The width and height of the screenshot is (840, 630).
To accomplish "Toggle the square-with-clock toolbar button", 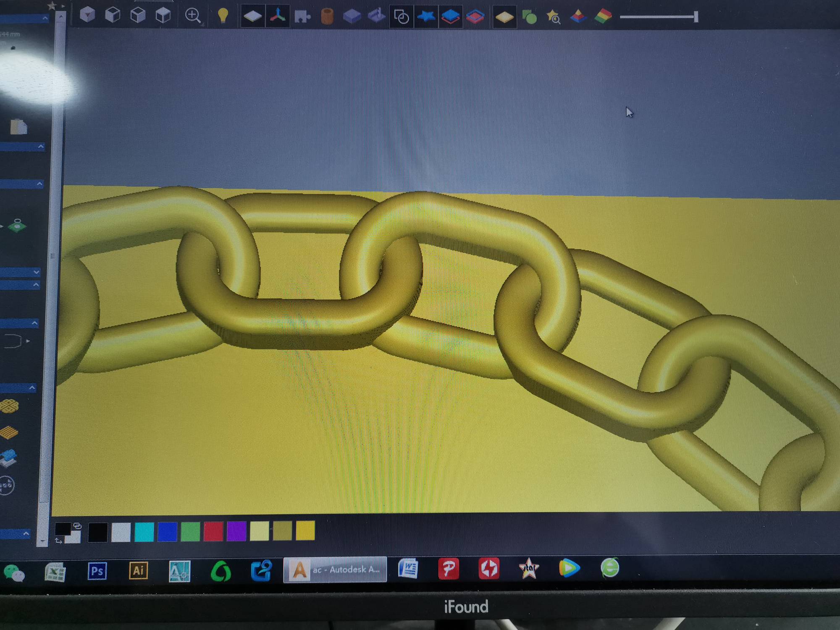I will [x=402, y=17].
